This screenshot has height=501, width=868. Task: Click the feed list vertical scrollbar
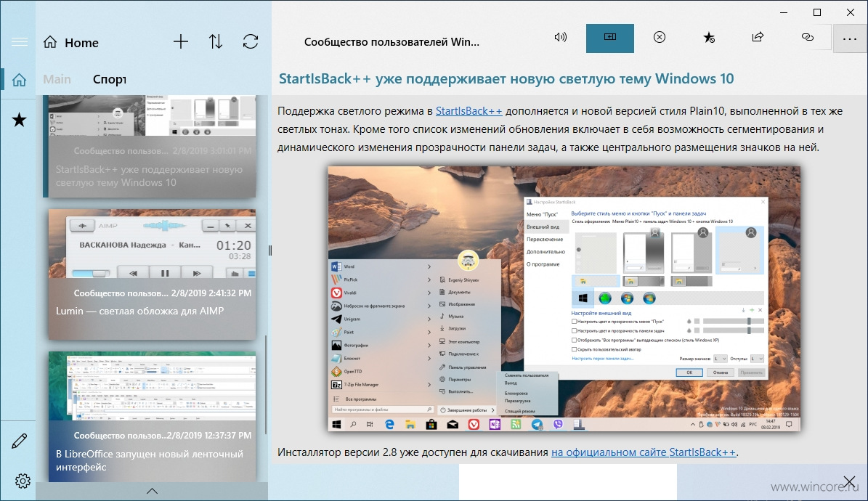point(266,384)
